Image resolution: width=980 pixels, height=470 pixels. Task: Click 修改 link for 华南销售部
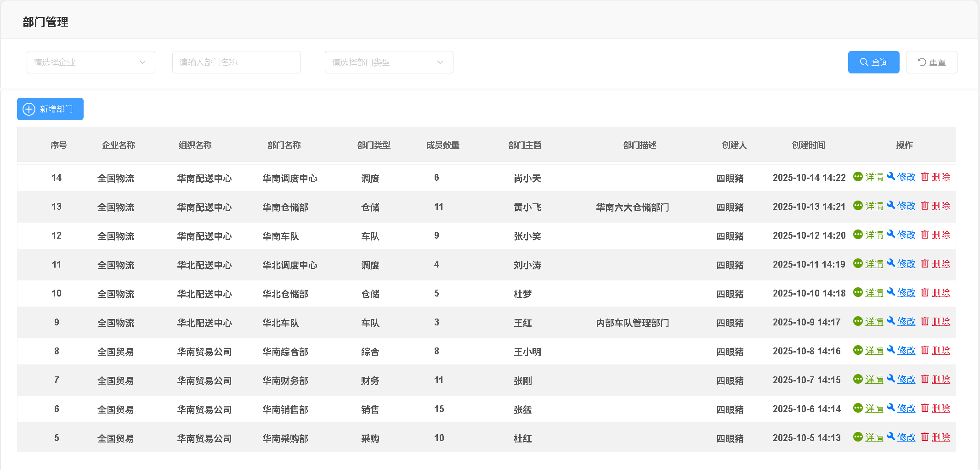click(x=906, y=408)
